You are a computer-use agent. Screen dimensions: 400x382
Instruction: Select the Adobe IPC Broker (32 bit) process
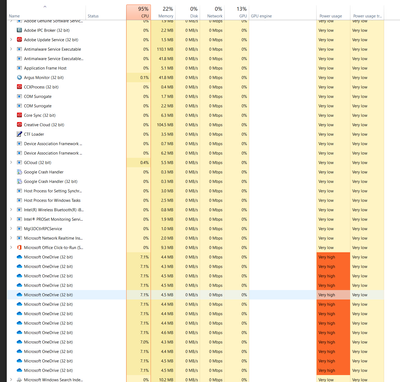click(x=195, y=30)
